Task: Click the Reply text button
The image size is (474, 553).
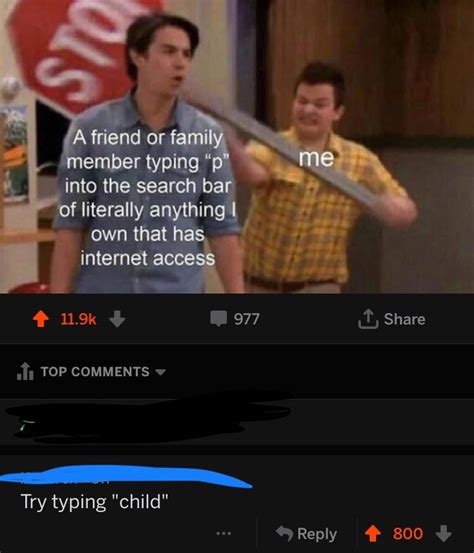Action: 317,534
